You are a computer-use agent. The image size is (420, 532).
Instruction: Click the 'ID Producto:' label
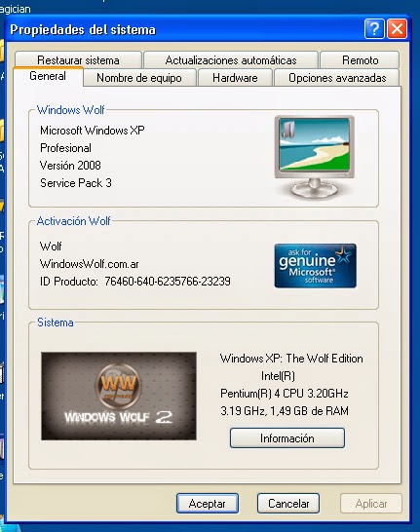[x=69, y=282]
